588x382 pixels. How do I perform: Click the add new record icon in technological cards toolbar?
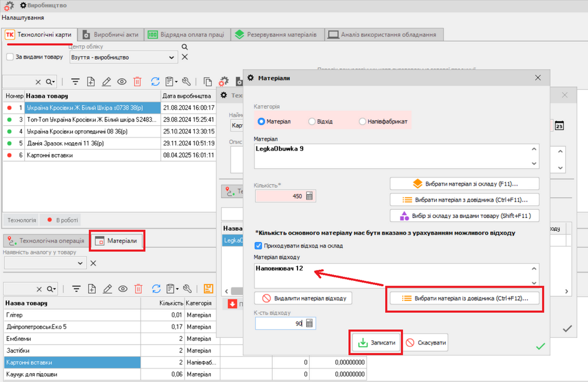[91, 82]
